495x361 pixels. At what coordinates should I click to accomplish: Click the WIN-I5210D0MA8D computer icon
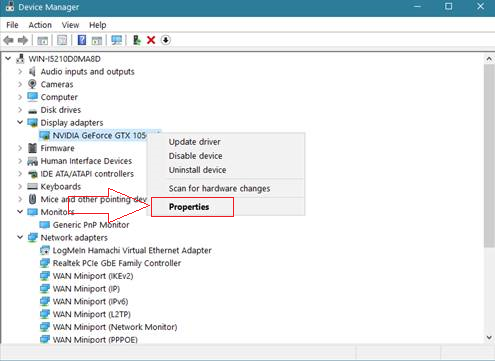tap(20, 59)
